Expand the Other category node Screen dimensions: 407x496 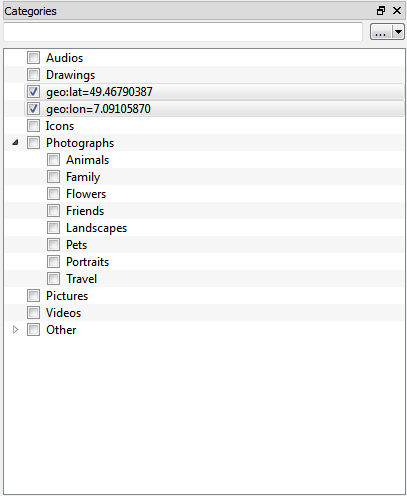15,330
